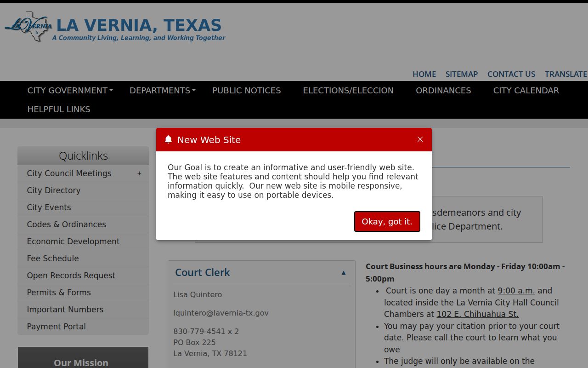
Task: Open the City Calendar menu item
Action: tap(526, 91)
